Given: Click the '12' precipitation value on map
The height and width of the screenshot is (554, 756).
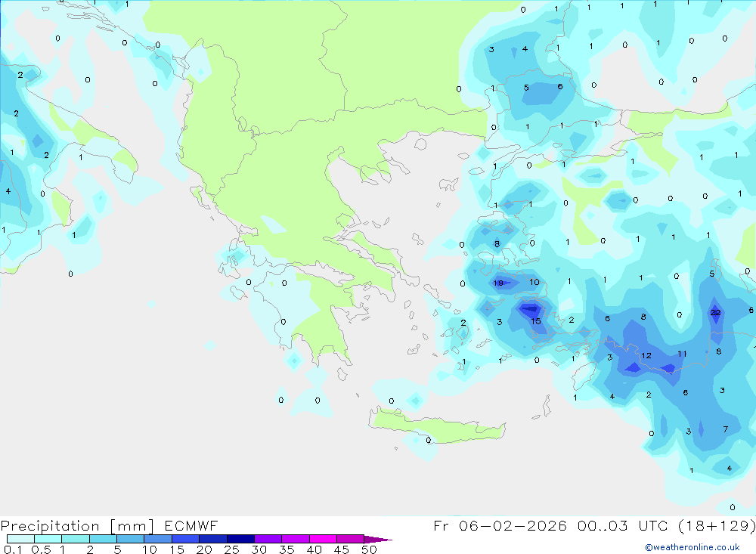Looking at the screenshot, I should [646, 356].
